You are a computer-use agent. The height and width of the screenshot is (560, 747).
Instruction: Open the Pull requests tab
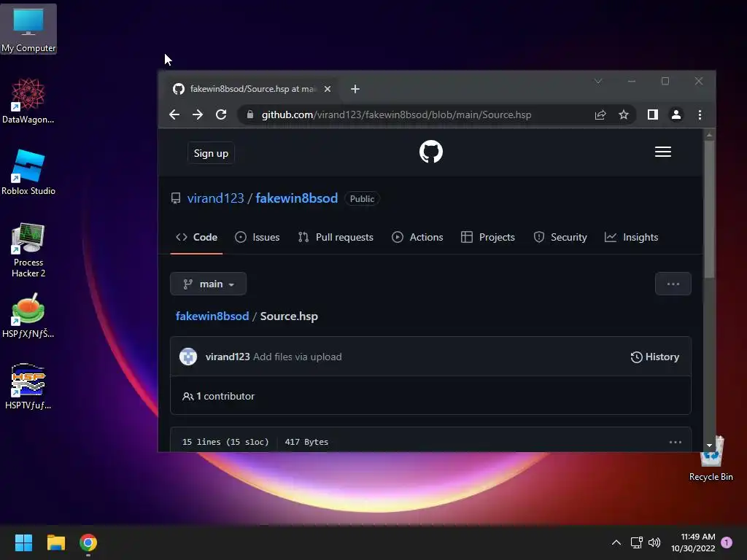336,237
